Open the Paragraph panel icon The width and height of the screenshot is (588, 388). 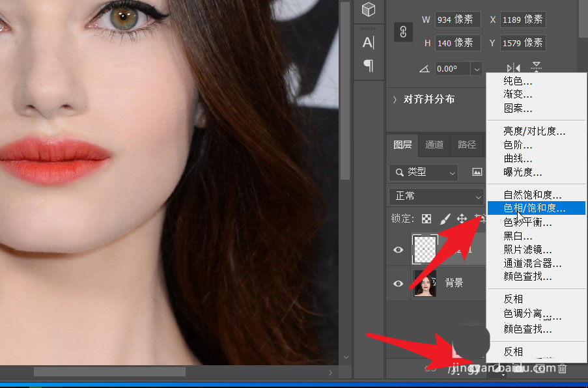tap(369, 66)
